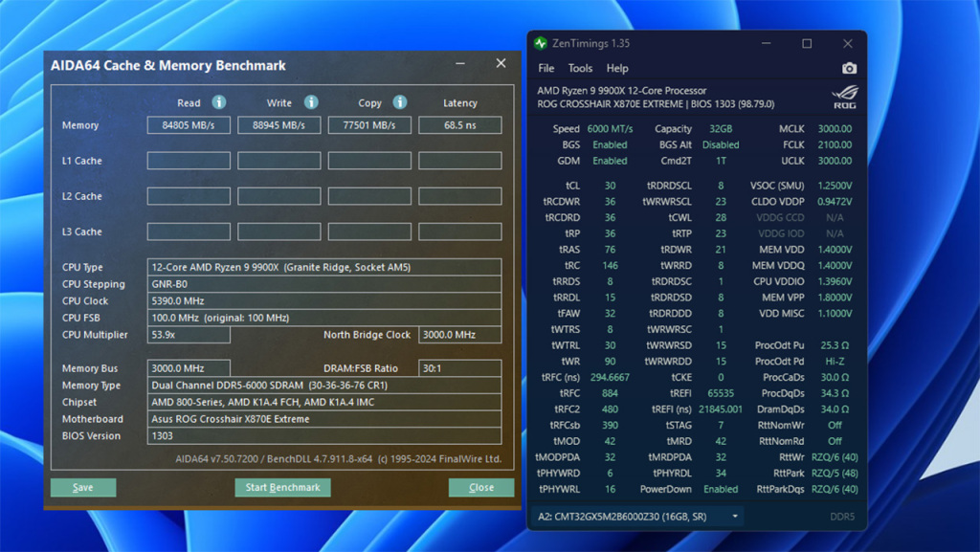This screenshot has width=980, height=552.
Task: Click the ProcOdt Pu value 25.3 Ω
Action: coord(835,345)
